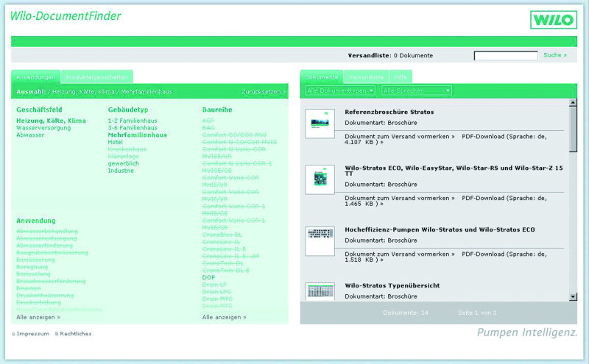Click Alle anzeigen under Anwendung
The width and height of the screenshot is (589, 364).
[38, 317]
